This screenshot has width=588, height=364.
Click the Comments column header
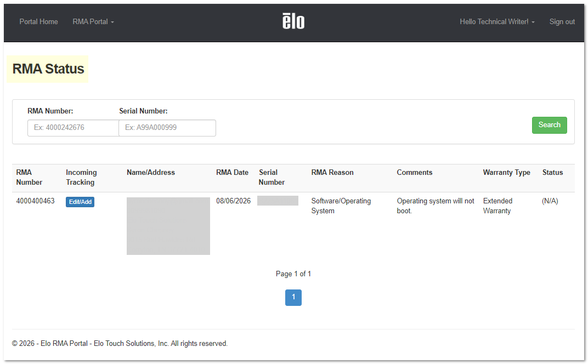point(414,173)
